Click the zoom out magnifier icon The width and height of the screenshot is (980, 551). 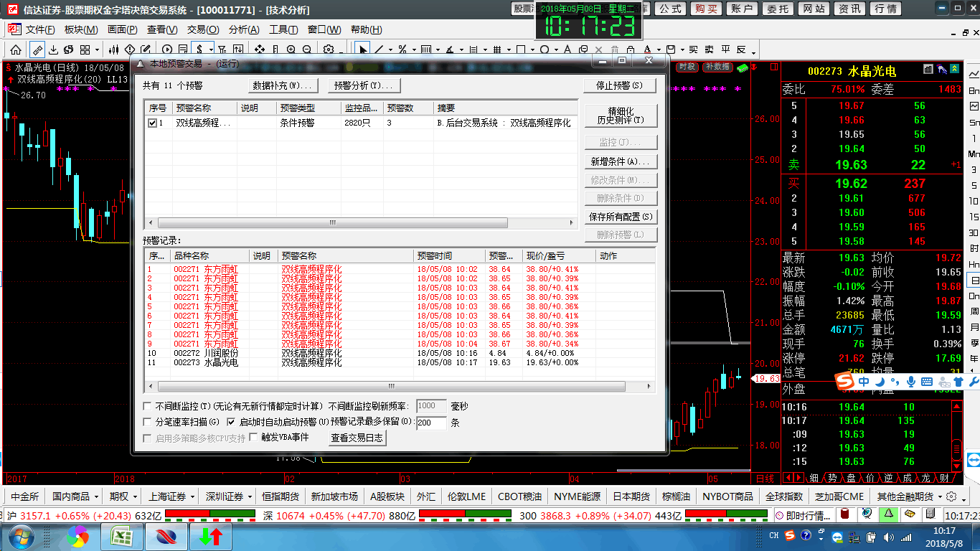tap(307, 50)
